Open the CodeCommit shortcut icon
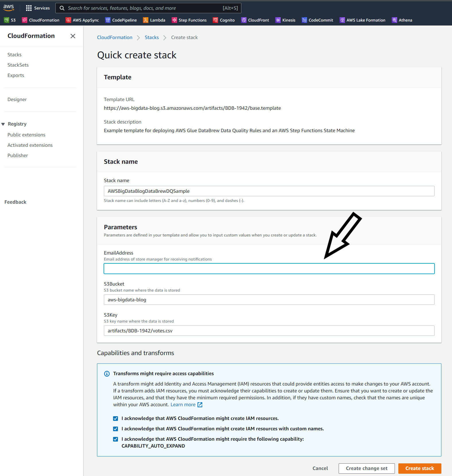The height and width of the screenshot is (476, 452). (304, 20)
